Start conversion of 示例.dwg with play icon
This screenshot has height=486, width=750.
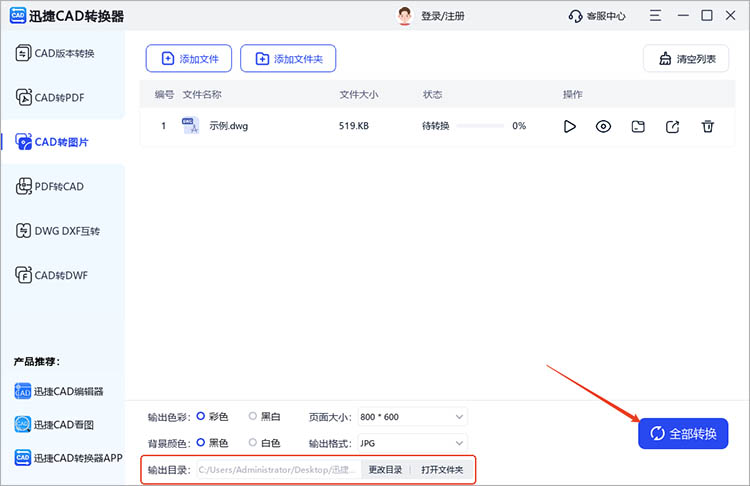tap(569, 126)
